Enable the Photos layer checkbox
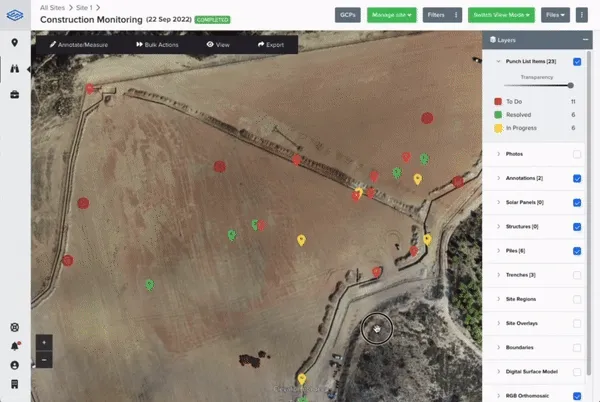600x402 pixels. coord(577,154)
